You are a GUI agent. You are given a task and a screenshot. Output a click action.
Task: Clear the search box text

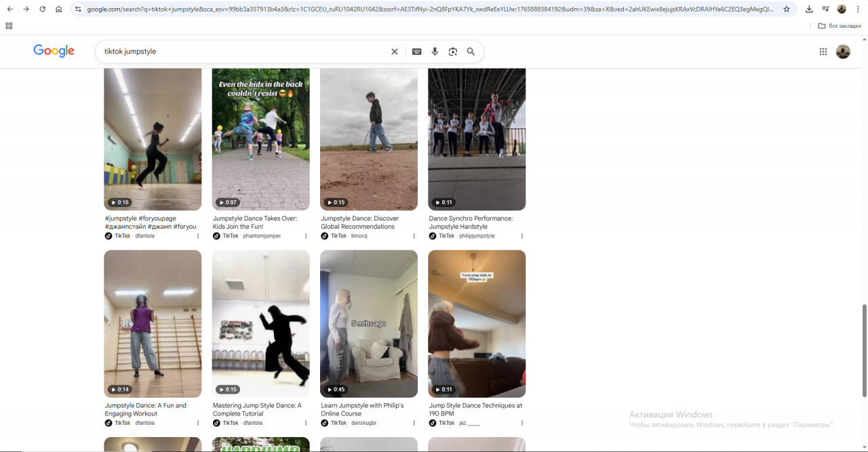coord(395,52)
